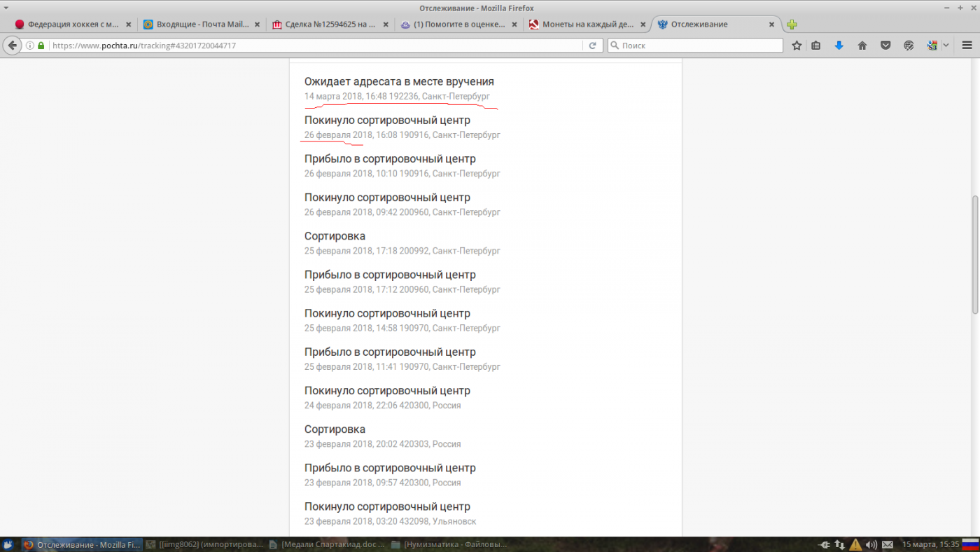Close the Федерация хоккея tab
980x552 pixels.
pos(128,25)
